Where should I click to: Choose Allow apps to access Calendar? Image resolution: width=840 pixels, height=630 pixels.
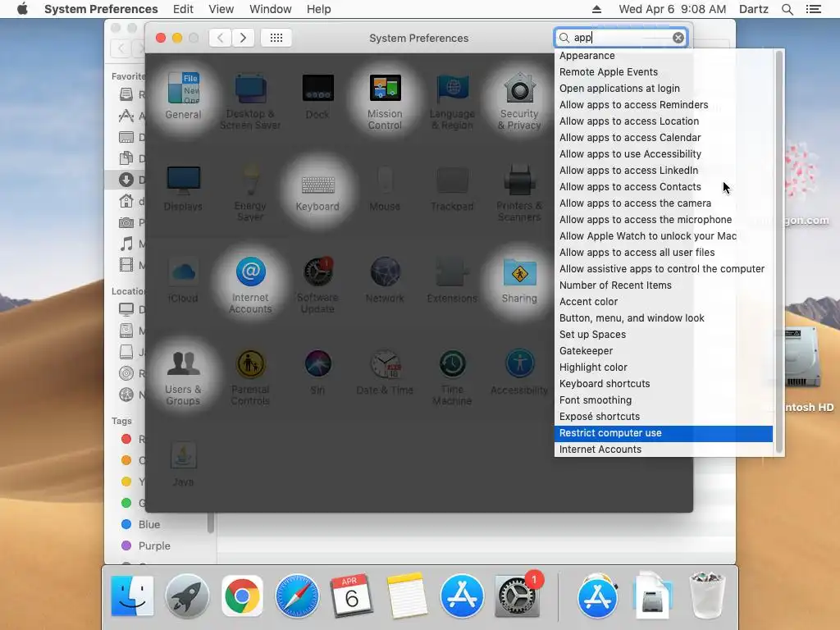point(663,138)
